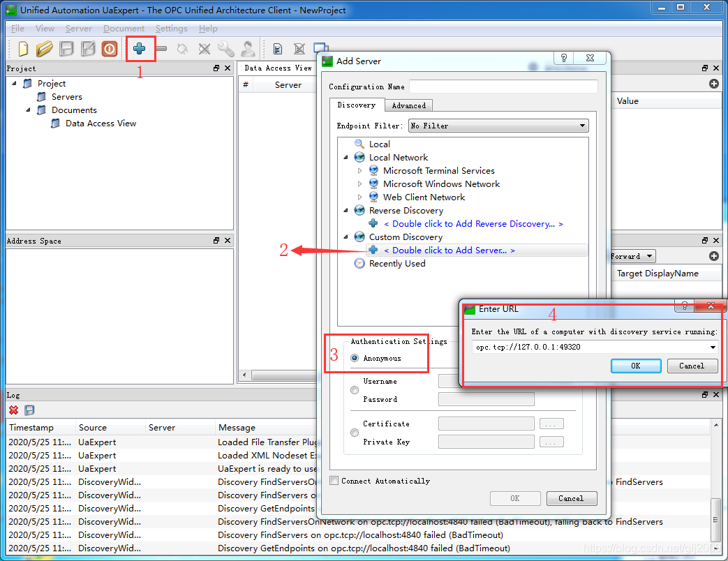This screenshot has width=728, height=561.
Task: Open the File menu
Action: tap(17, 29)
